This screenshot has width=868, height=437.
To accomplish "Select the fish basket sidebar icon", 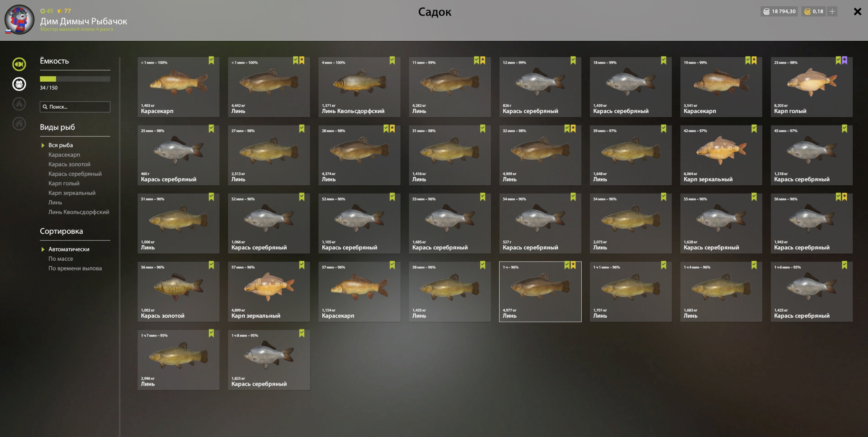I will coord(19,84).
